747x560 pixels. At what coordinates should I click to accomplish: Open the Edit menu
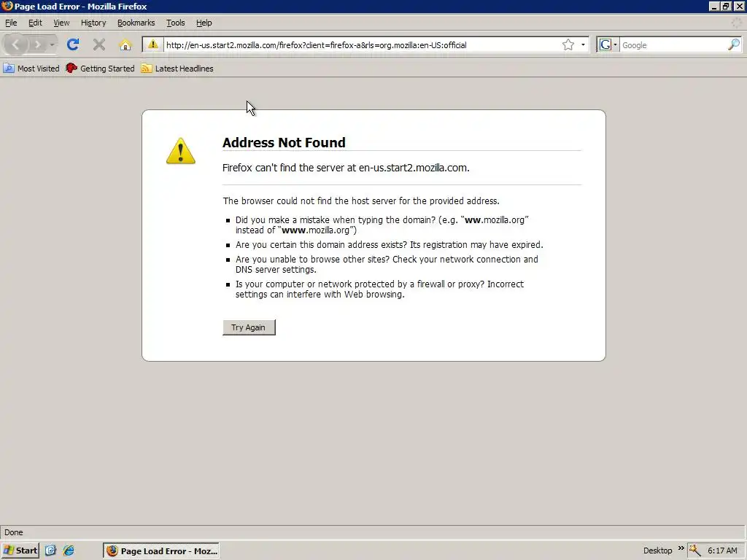35,23
